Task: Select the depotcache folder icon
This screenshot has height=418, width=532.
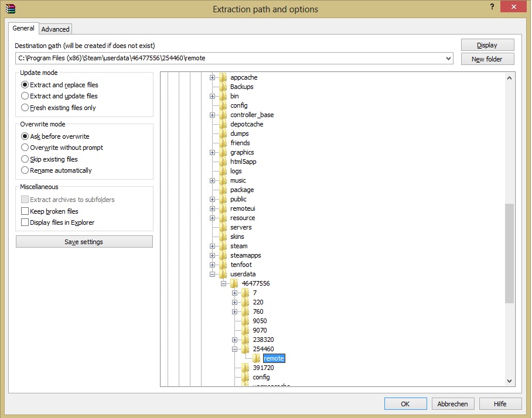Action: [x=223, y=125]
